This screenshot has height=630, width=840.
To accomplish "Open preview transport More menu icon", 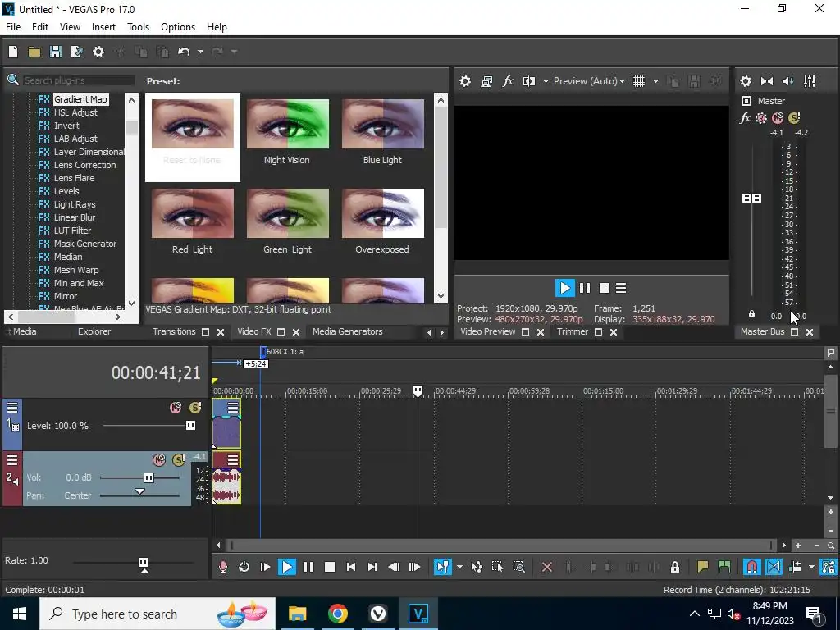I will click(x=621, y=288).
